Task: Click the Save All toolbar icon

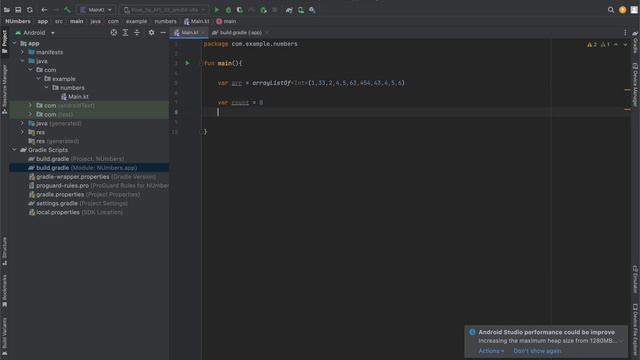Action: pos(18,10)
